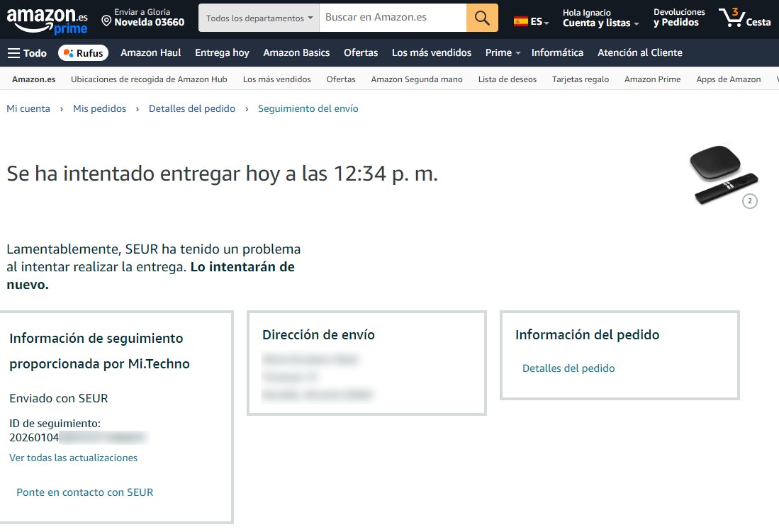The image size is (779, 532).
Task: Click the orange search magnifier button
Action: [482, 18]
